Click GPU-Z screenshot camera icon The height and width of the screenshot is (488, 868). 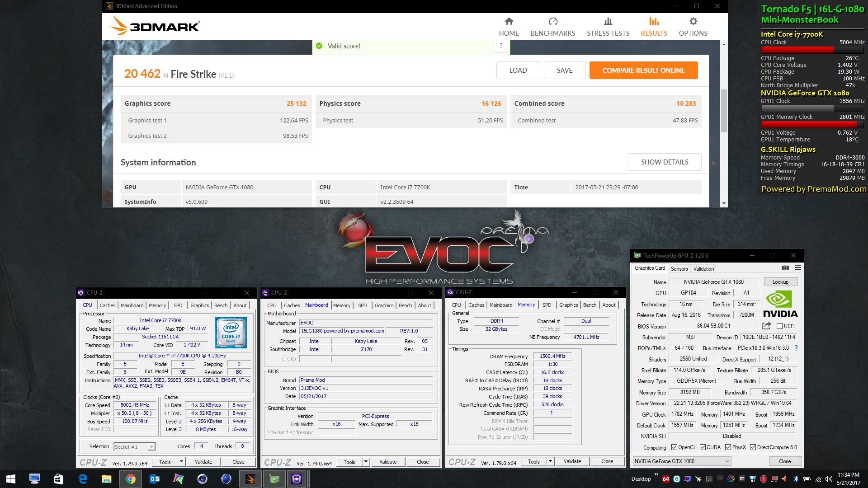pyautogui.click(x=785, y=268)
